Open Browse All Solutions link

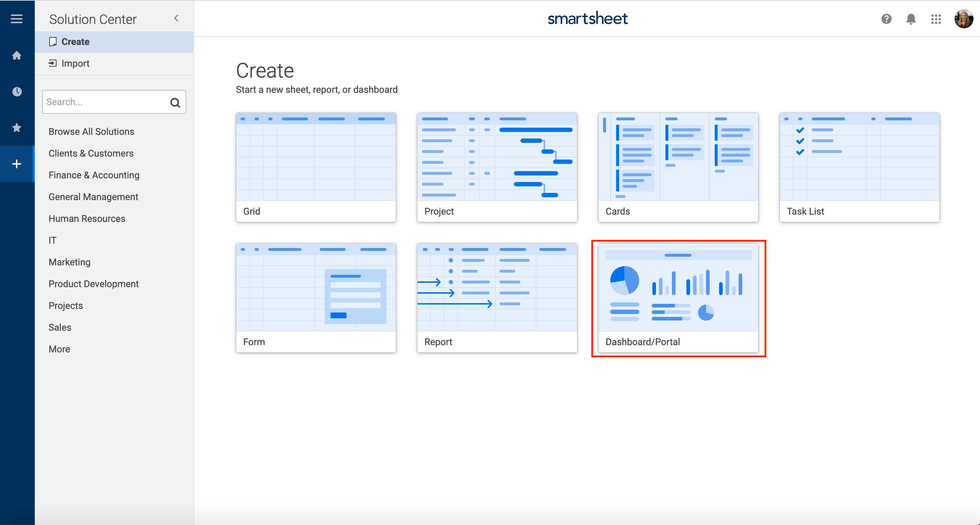(91, 132)
